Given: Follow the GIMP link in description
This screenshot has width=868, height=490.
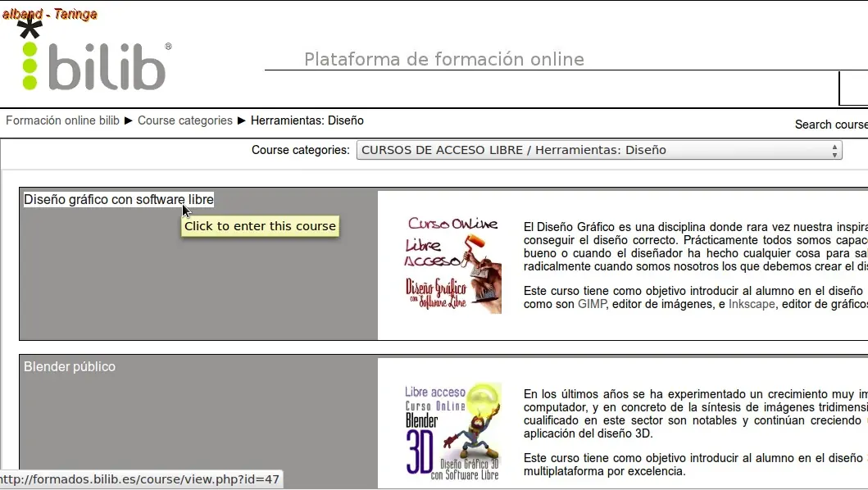Looking at the screenshot, I should tap(592, 304).
